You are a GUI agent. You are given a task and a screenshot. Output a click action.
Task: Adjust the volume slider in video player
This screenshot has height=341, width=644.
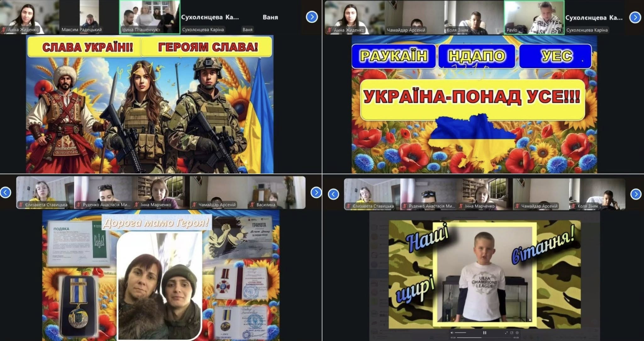click(460, 333)
